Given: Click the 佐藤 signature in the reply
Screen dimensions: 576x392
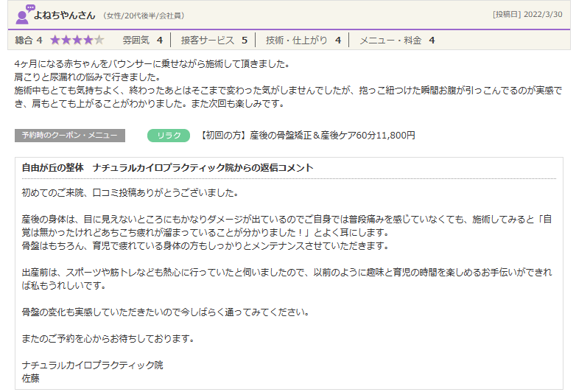Looking at the screenshot, I should (x=31, y=378).
